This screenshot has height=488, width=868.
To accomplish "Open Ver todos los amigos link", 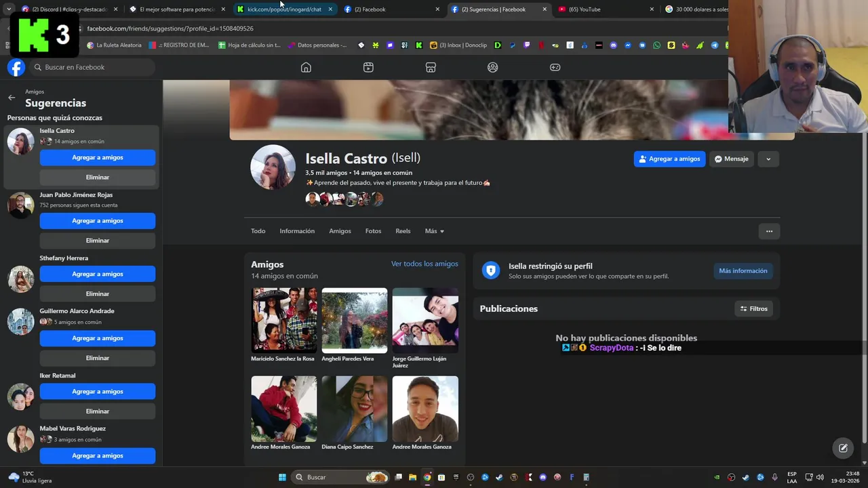I will point(425,264).
